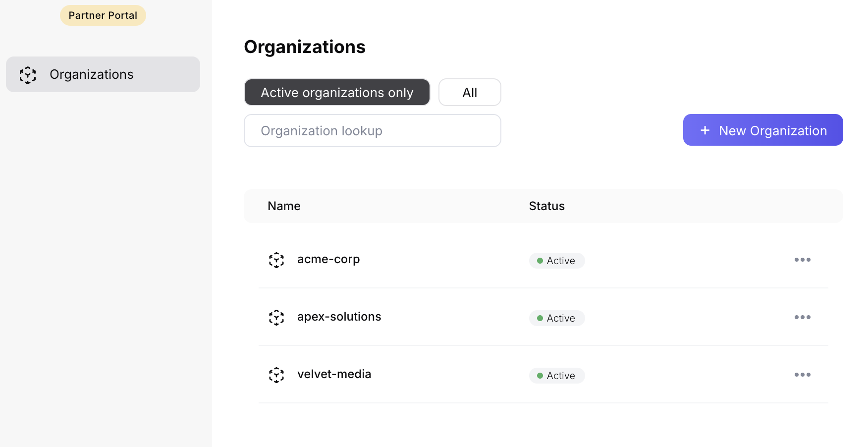Enable the Active organizations only filter

click(337, 93)
